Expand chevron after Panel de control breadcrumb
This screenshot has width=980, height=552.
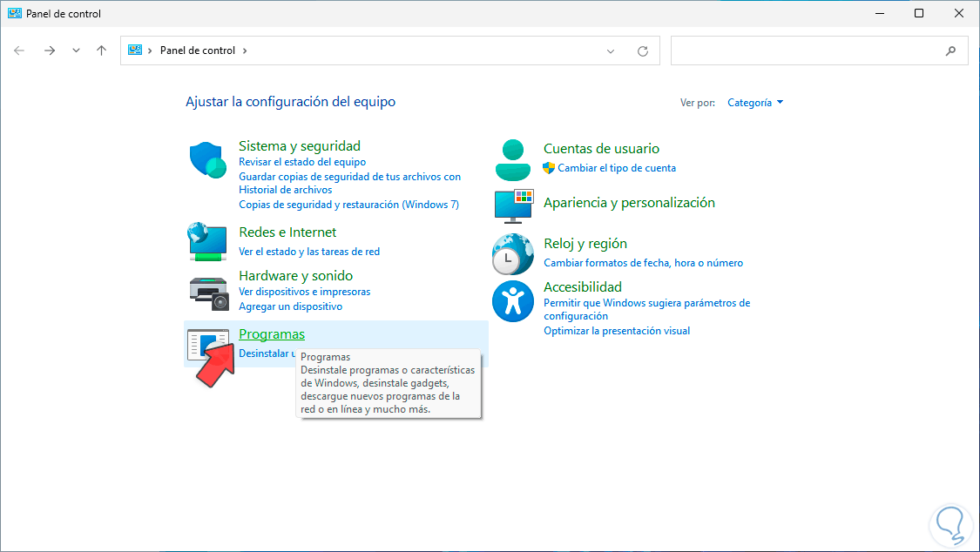(x=245, y=50)
